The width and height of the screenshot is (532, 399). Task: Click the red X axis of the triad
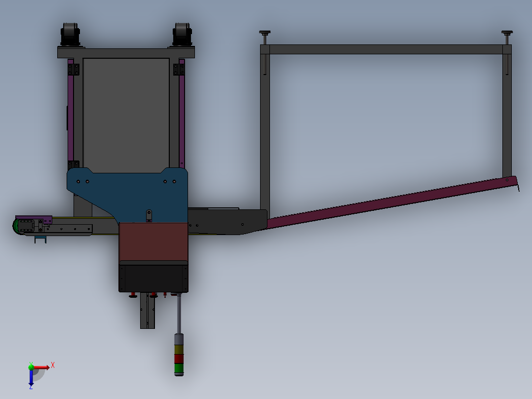[42, 367]
